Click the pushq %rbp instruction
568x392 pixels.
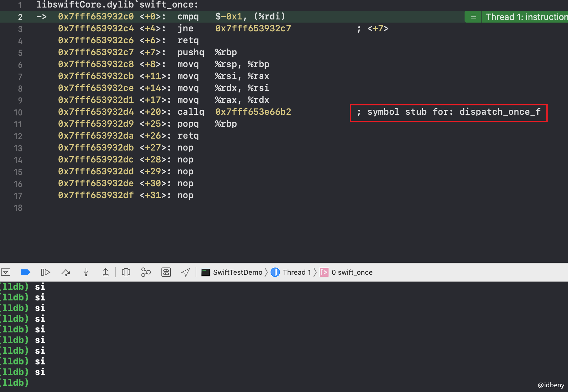[207, 52]
